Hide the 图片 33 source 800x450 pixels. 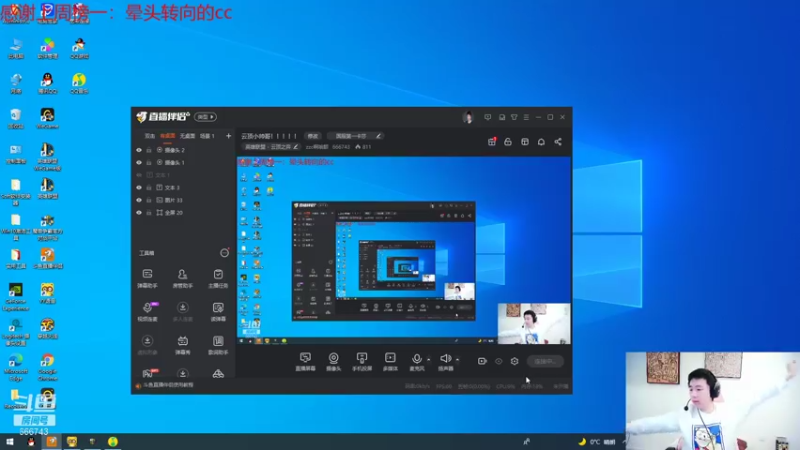pos(139,200)
